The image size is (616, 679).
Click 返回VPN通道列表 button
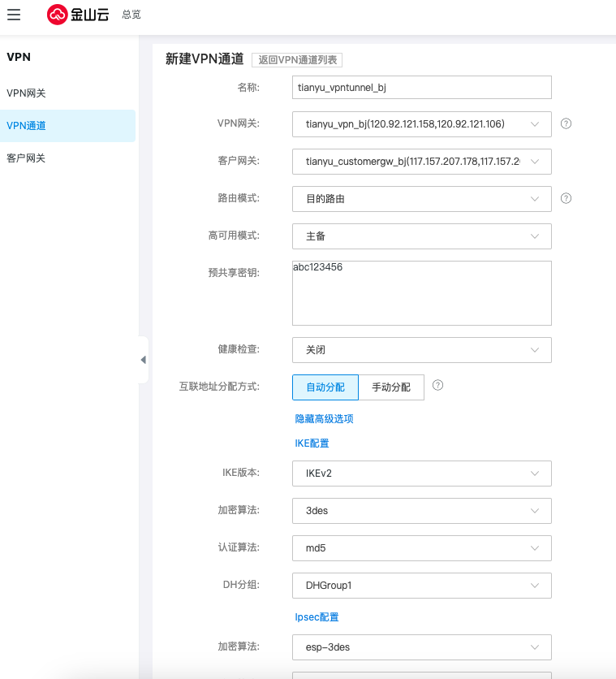(x=297, y=60)
